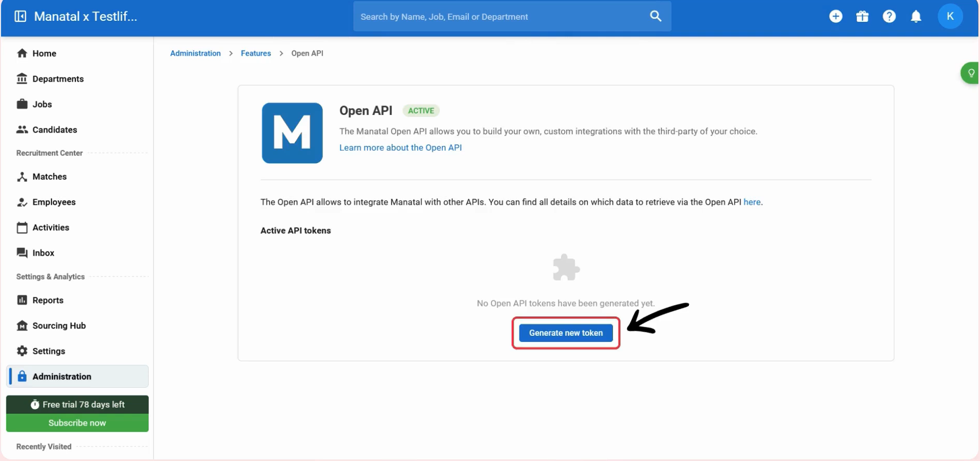Click the Employees icon
This screenshot has width=980, height=461.
coord(22,202)
